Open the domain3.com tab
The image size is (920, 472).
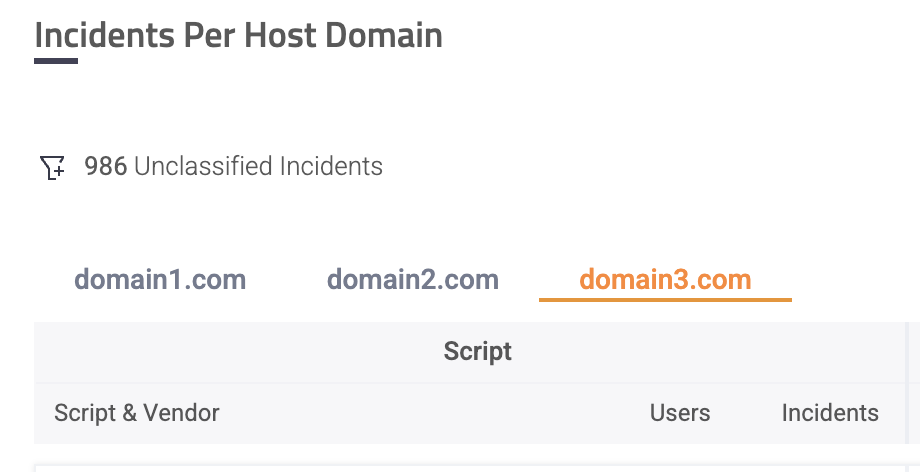tap(665, 279)
